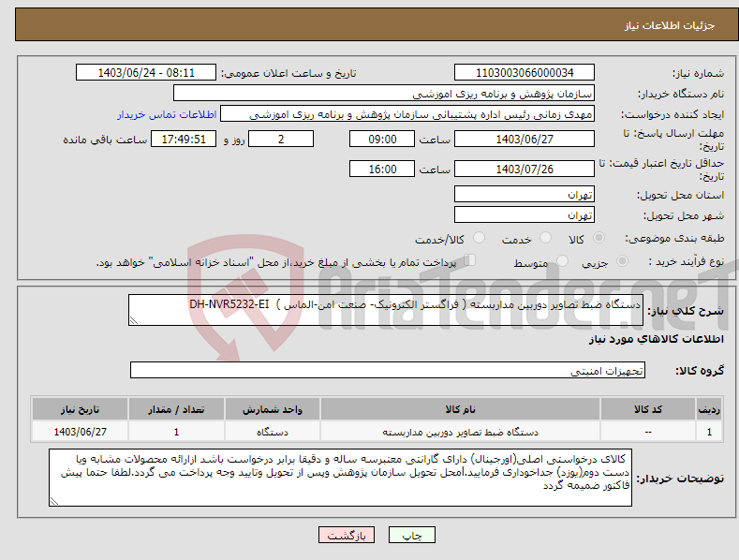
Task: Select the کالا/خدمت radio button
Action: [479, 238]
